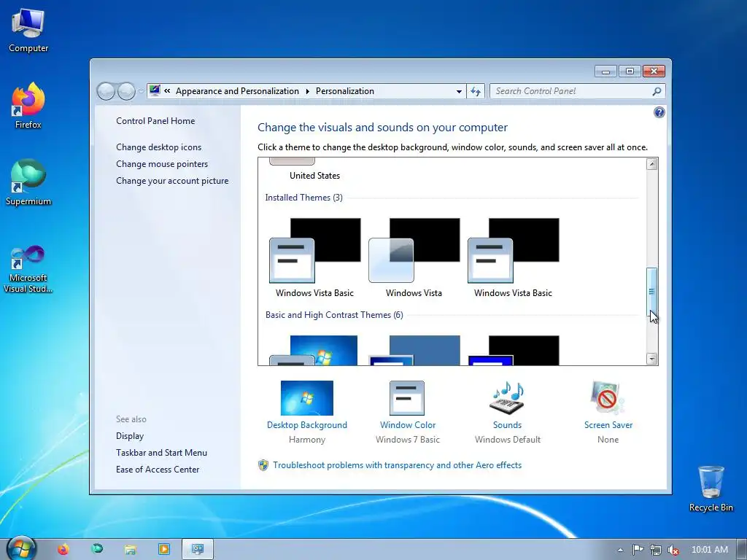Click the 10:01 AM taskbar clock

709,550
